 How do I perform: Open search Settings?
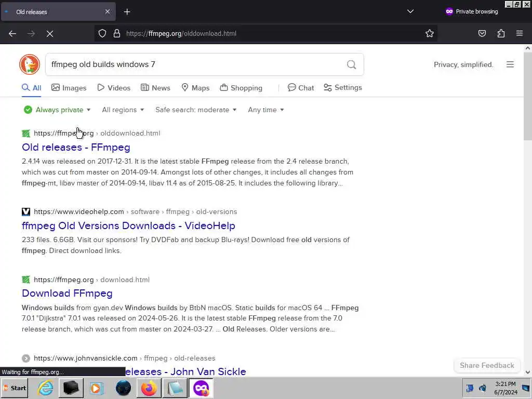click(343, 87)
